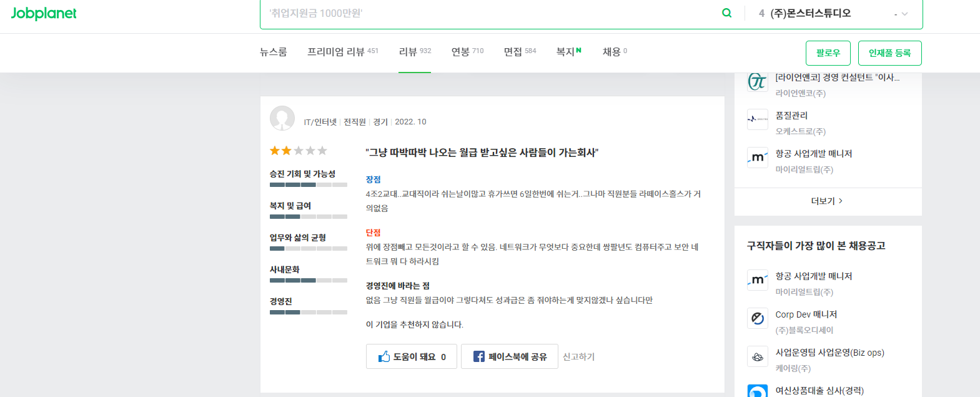
Task: Click the 경영진 rating bar
Action: [309, 313]
